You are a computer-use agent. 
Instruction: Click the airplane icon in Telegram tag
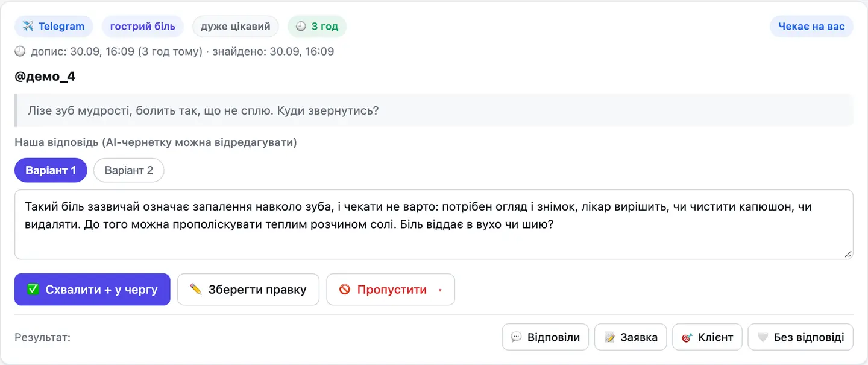(28, 27)
